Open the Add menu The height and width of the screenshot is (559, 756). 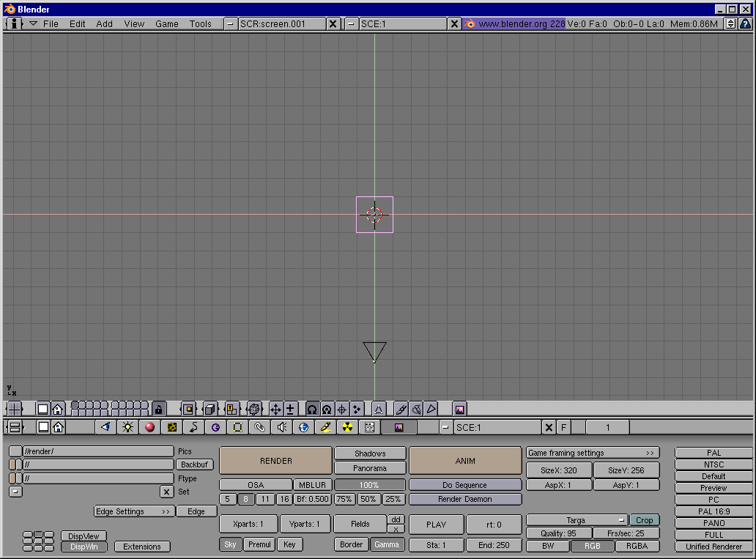(x=104, y=23)
